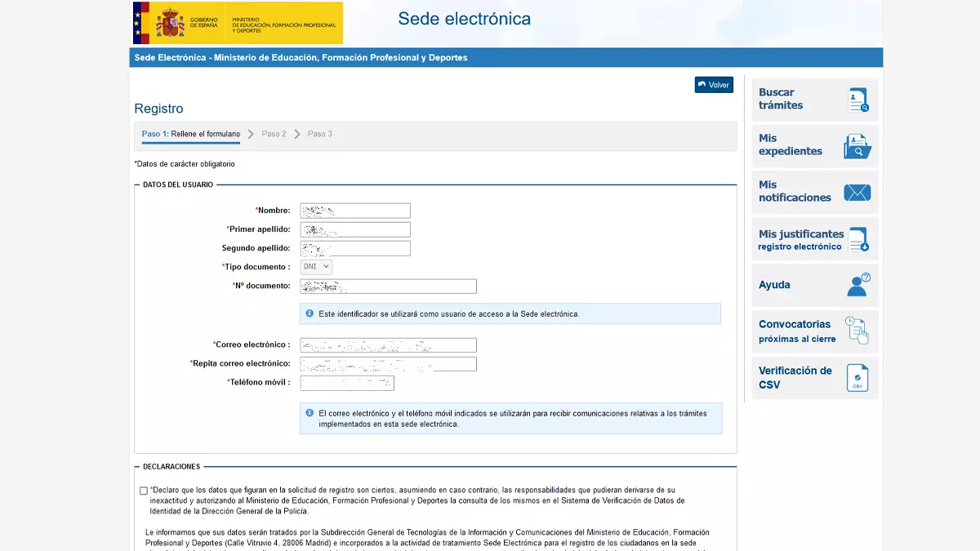Focus the Repita correo electrónico field
Image resolution: width=980 pixels, height=551 pixels.
[x=388, y=364]
